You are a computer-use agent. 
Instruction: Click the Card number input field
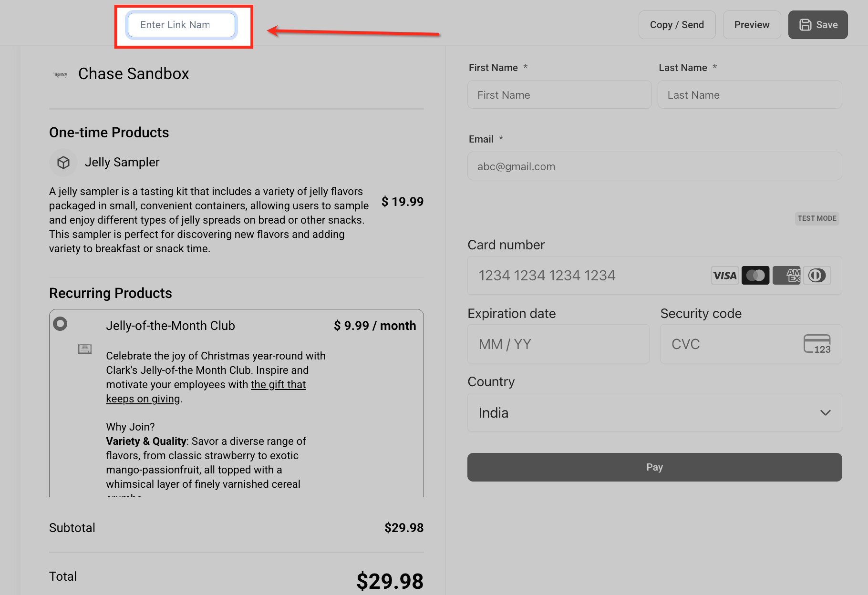pos(655,276)
